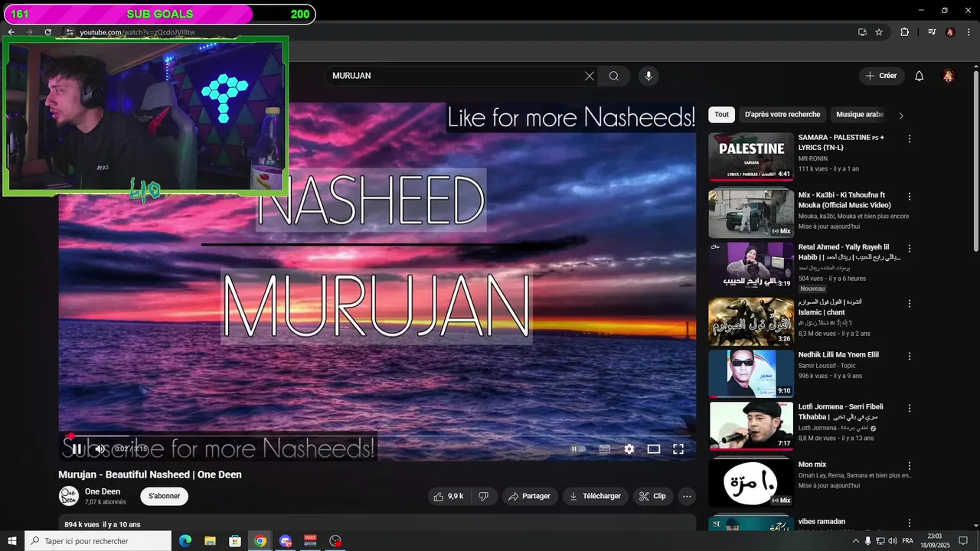Image resolution: width=980 pixels, height=551 pixels.
Task: Show hidden system tray icons chevron
Action: point(856,541)
